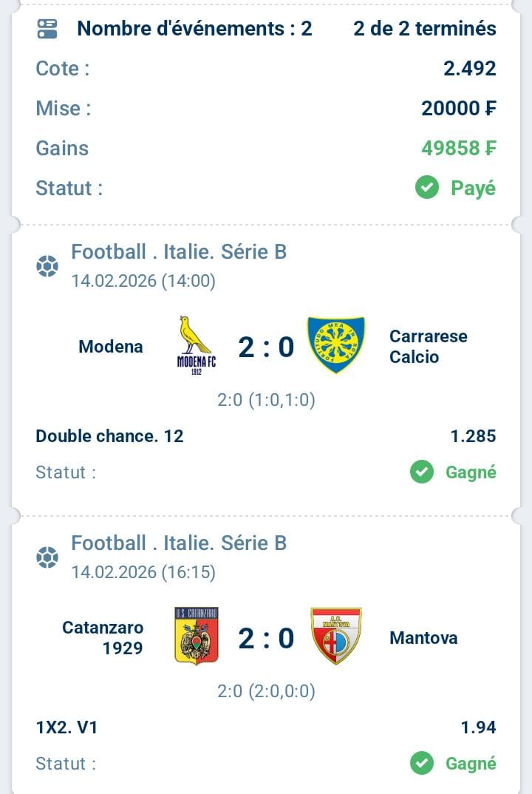Click the 1.285 odds value
The width and height of the screenshot is (532, 794).
473,436
